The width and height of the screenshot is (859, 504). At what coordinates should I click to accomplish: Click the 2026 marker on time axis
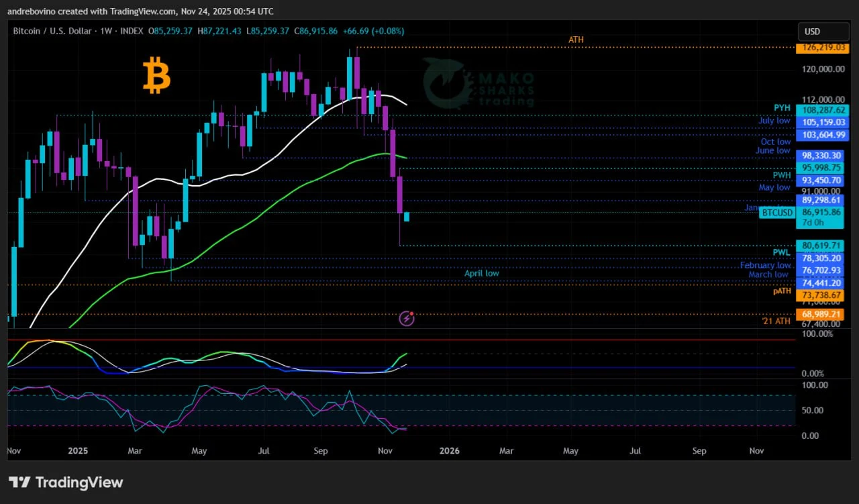coord(449,451)
